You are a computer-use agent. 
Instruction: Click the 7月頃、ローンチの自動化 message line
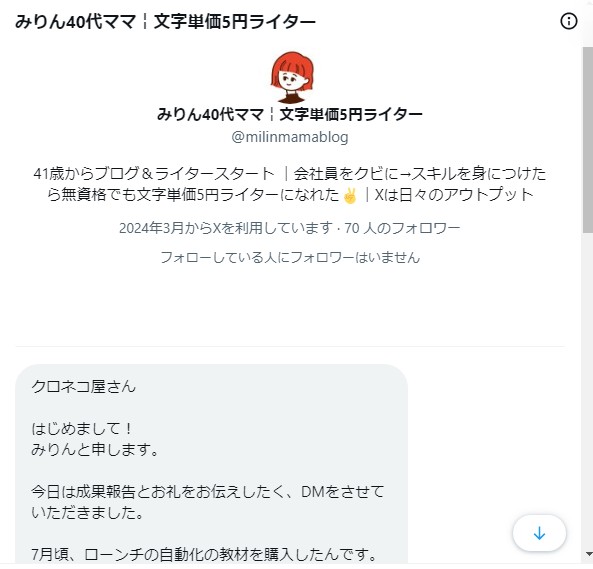pos(204,555)
